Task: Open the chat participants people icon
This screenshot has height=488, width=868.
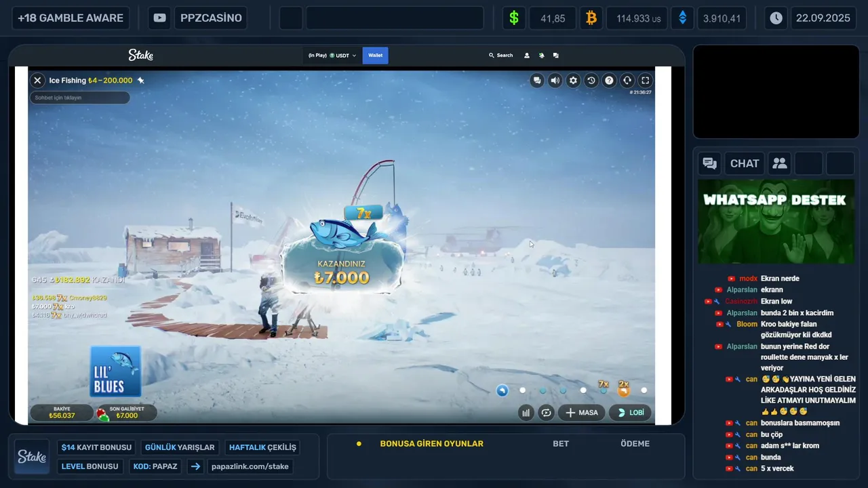Action: coord(780,163)
